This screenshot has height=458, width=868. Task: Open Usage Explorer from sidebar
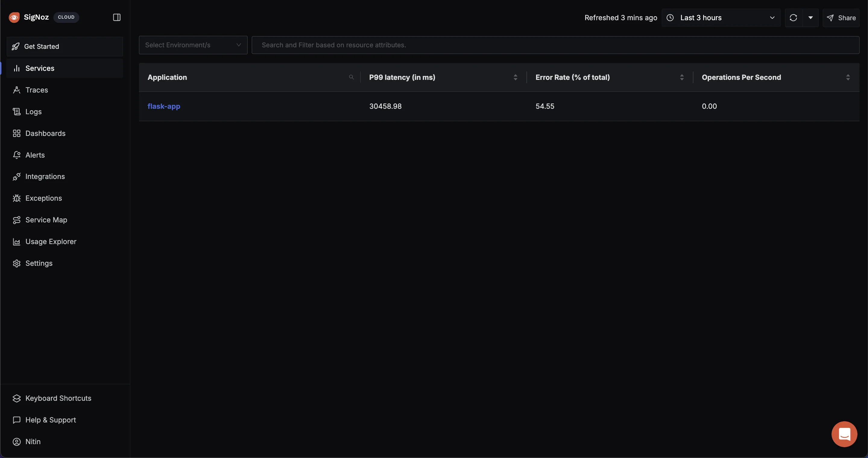(51, 242)
